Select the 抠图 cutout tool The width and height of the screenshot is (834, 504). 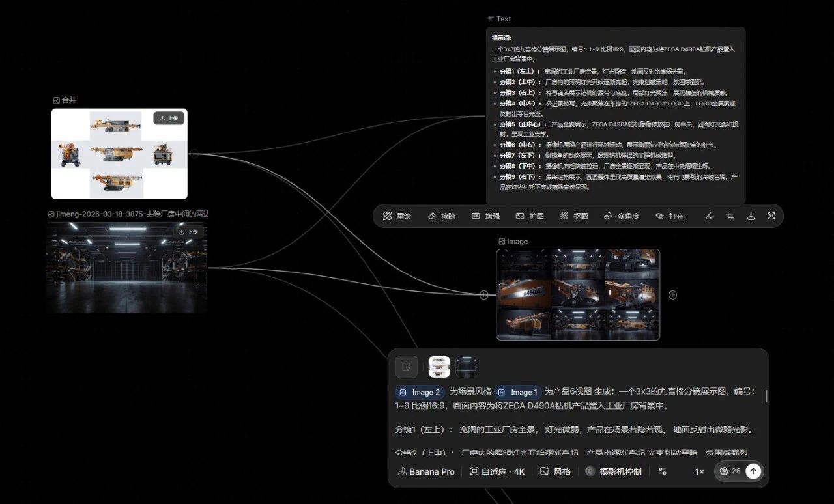tap(573, 216)
